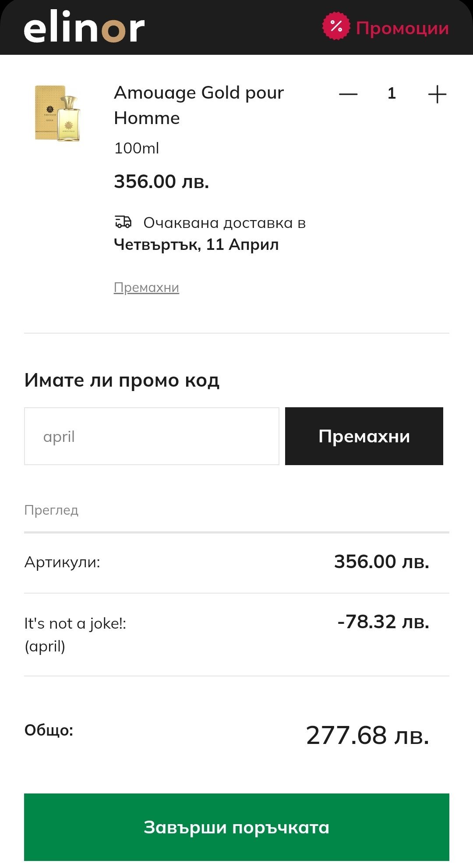Click the 277.68 лв. total amount
The width and height of the screenshot is (473, 868).
367,735
